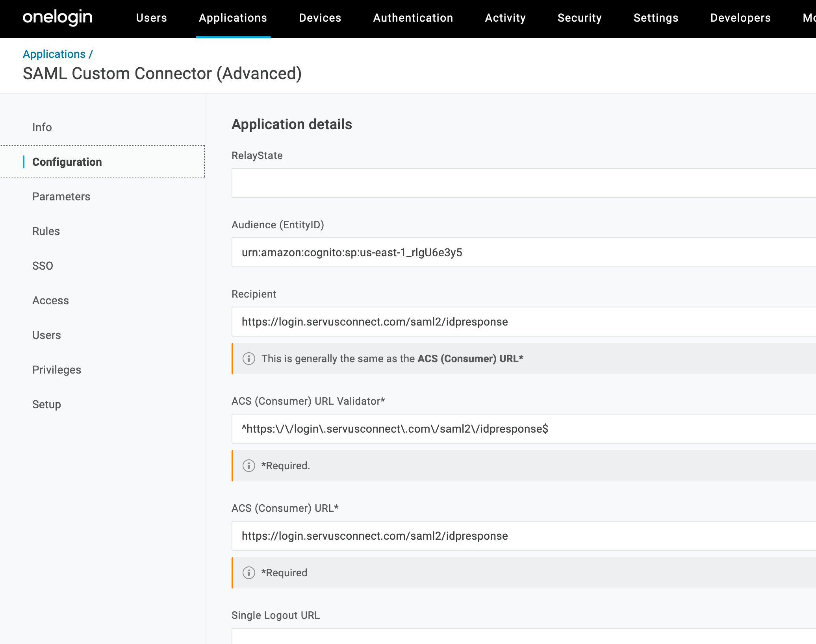Viewport: 816px width, 644px height.
Task: Click info icon in bottom *Required note
Action: [249, 573]
